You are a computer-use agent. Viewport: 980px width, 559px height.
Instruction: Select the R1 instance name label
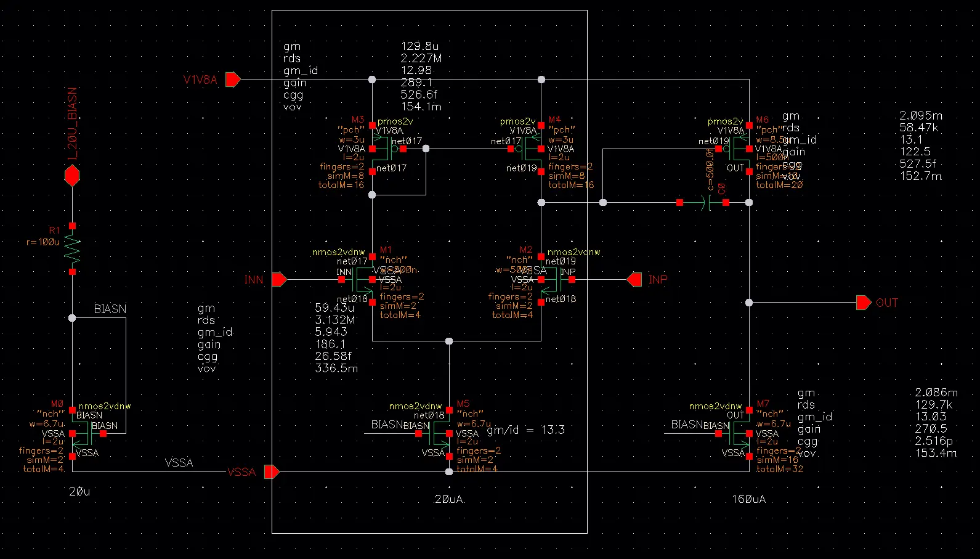[x=55, y=231]
